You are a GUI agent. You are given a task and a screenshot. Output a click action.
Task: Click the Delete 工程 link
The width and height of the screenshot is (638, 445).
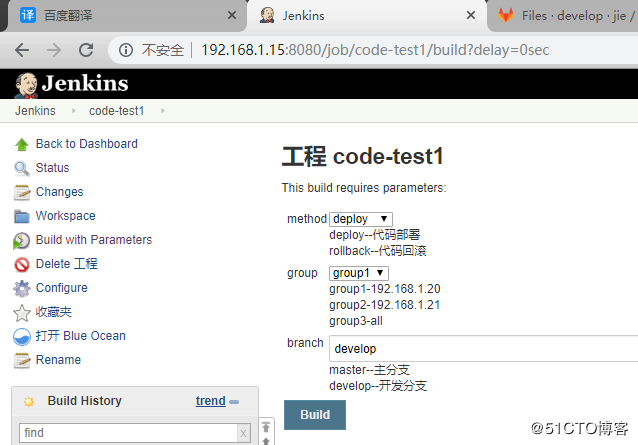pyautogui.click(x=67, y=264)
